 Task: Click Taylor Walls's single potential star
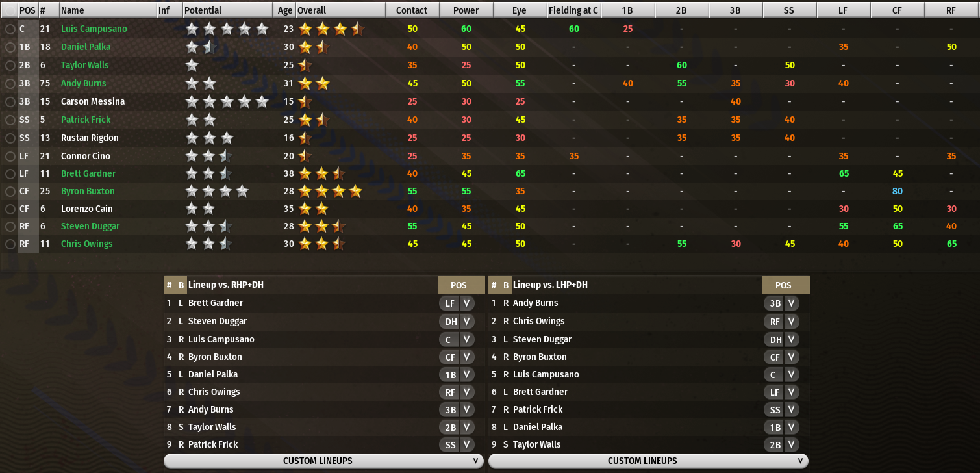192,65
